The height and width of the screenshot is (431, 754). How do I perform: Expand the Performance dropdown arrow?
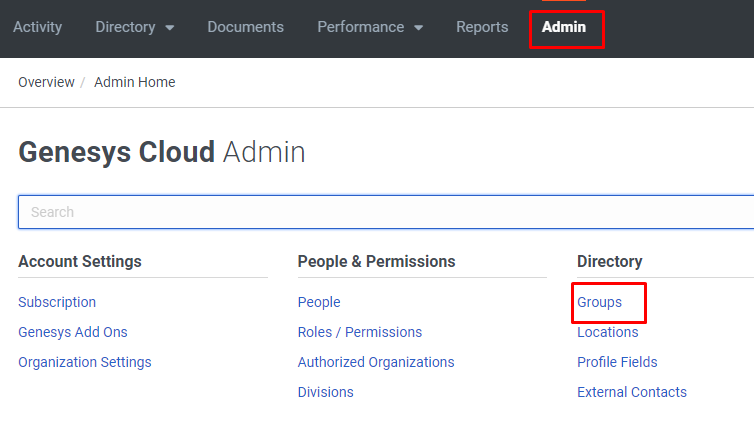click(x=418, y=28)
